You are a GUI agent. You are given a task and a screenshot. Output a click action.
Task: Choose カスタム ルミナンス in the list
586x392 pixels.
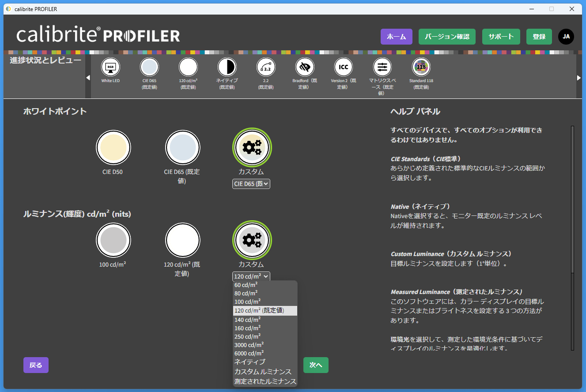tap(265, 372)
